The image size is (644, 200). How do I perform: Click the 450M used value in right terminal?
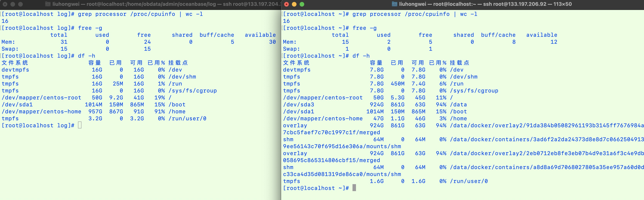pos(397,84)
